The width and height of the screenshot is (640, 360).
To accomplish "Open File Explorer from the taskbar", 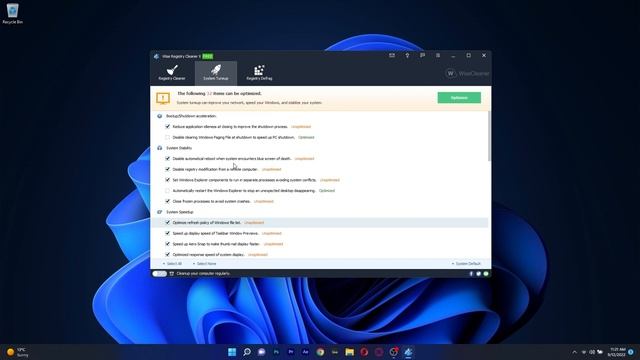I will [x=349, y=352].
